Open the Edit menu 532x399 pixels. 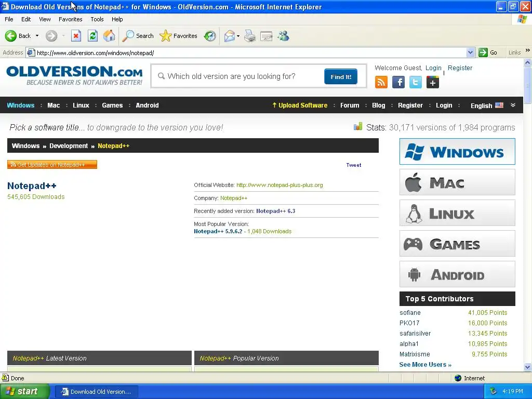(26, 19)
